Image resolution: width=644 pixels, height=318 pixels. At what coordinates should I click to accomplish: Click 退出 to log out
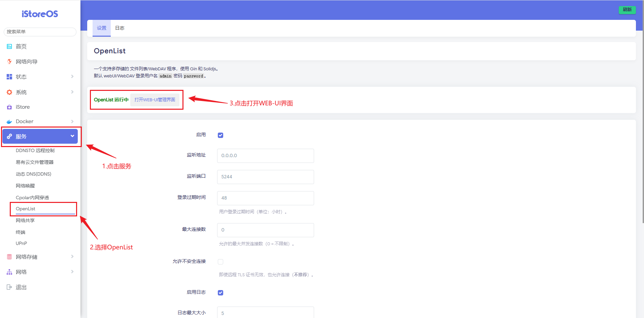coord(21,287)
